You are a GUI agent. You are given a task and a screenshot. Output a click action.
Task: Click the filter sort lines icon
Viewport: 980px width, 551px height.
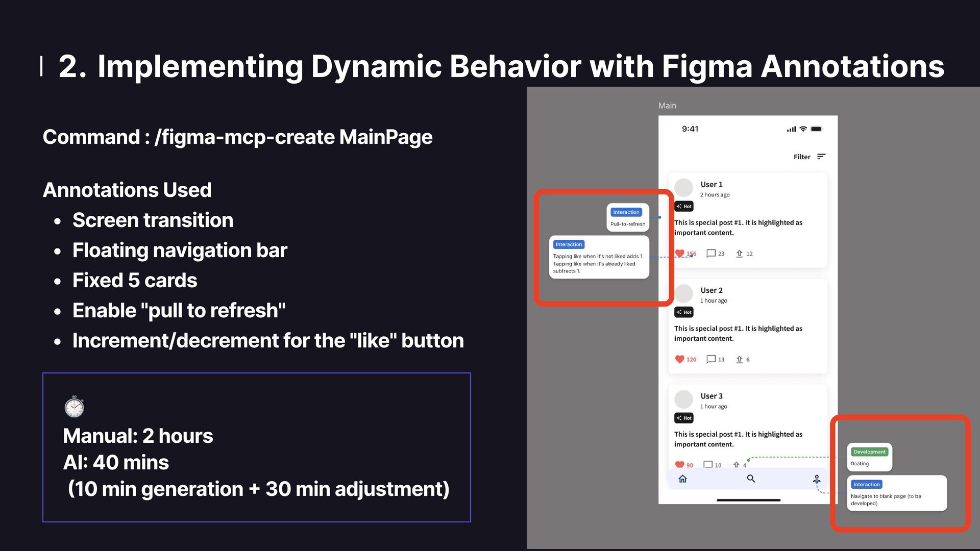(x=821, y=157)
